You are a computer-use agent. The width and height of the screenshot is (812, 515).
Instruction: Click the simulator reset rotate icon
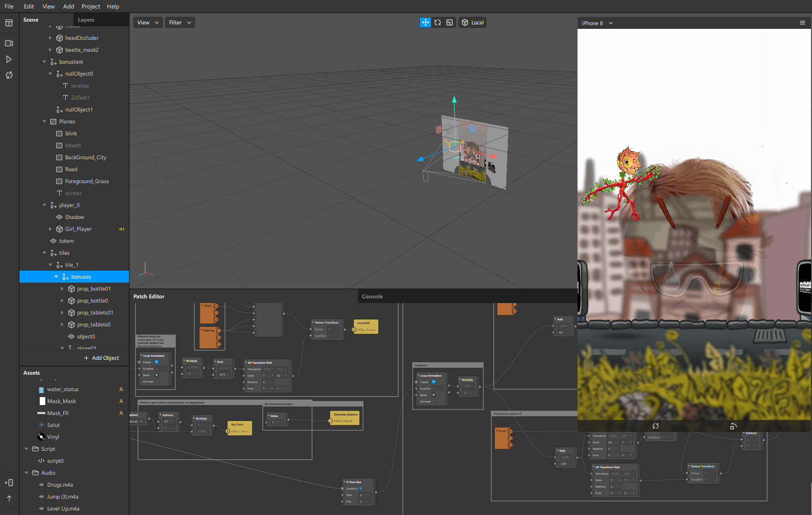pos(656,426)
